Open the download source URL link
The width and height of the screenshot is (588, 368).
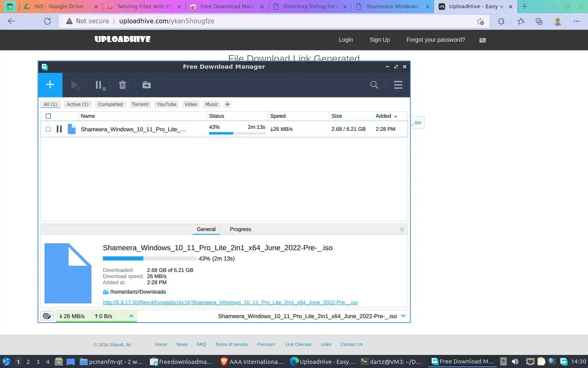pyautogui.click(x=230, y=303)
